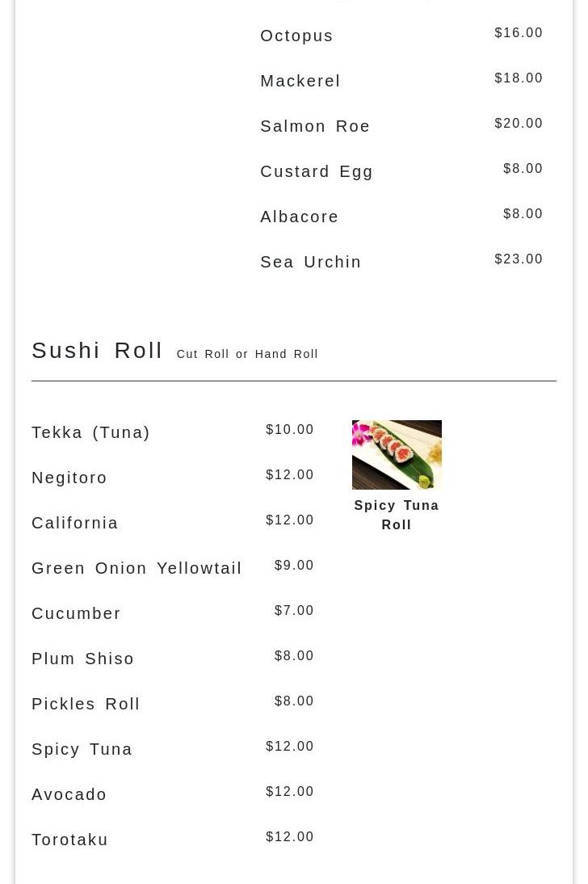Select Green Onion Yellowtail roll
Screen dimensions: 588x884
tap(136, 568)
